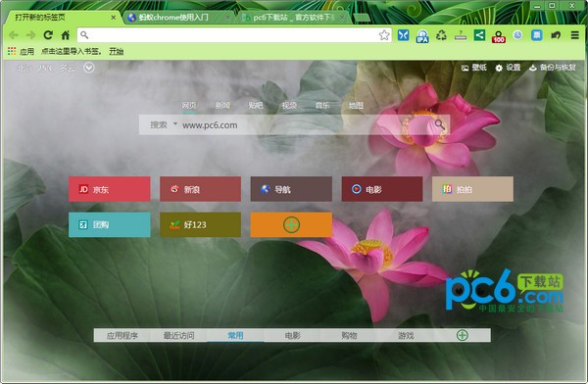Select the 贴吧 search category

click(256, 106)
